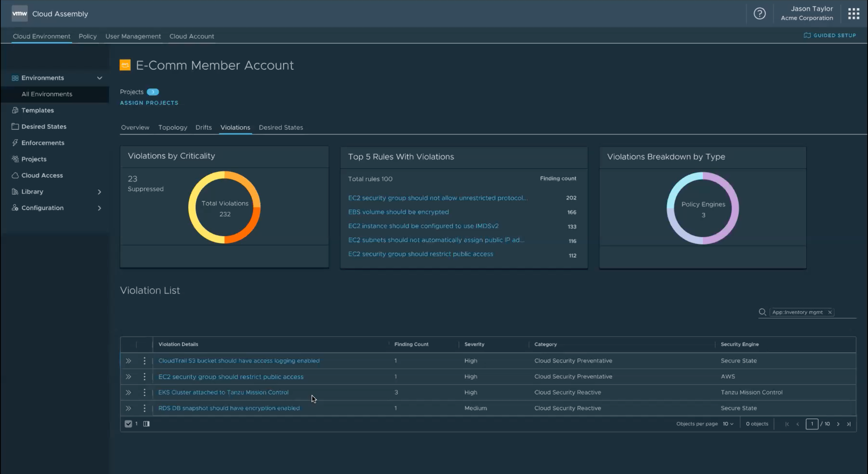The image size is (868, 474).
Task: Expand details of EKS Cluster violation
Action: 128,392
